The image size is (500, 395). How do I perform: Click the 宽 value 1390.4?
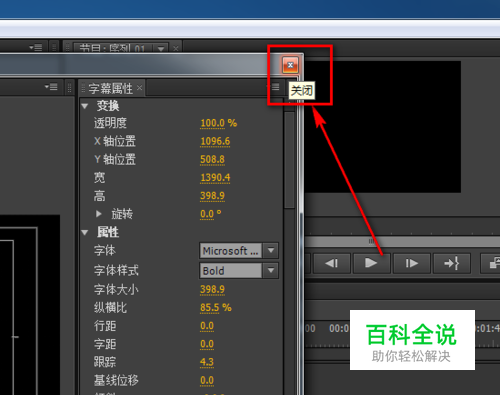tap(215, 177)
